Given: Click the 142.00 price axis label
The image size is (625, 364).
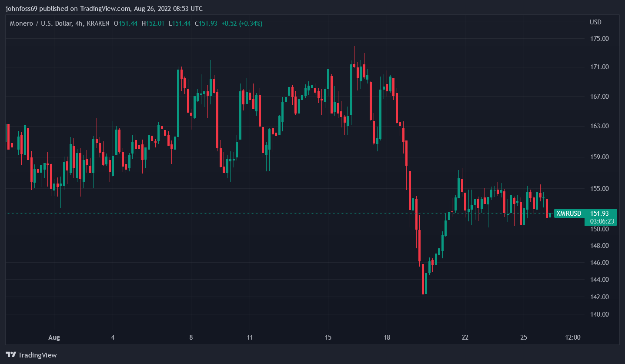Looking at the screenshot, I should 599,297.
